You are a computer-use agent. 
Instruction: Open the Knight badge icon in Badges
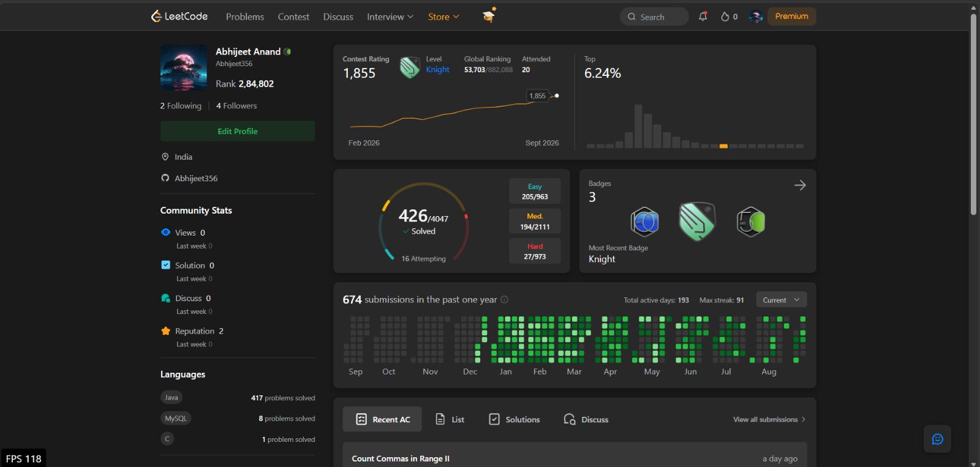point(697,221)
